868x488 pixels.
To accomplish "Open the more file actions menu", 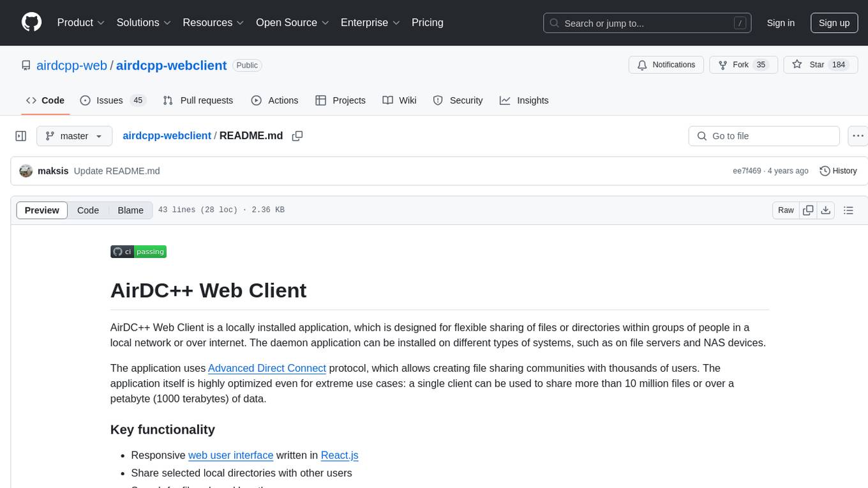I will [x=858, y=136].
